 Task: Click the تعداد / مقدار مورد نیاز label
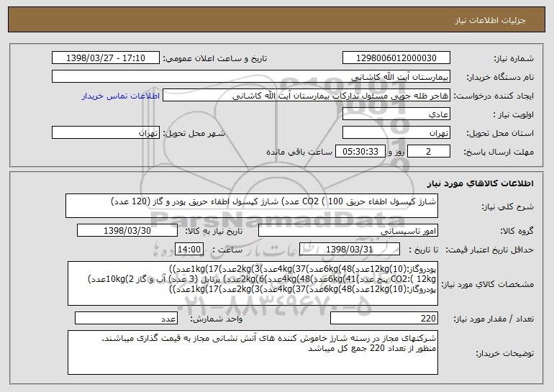[494, 319]
